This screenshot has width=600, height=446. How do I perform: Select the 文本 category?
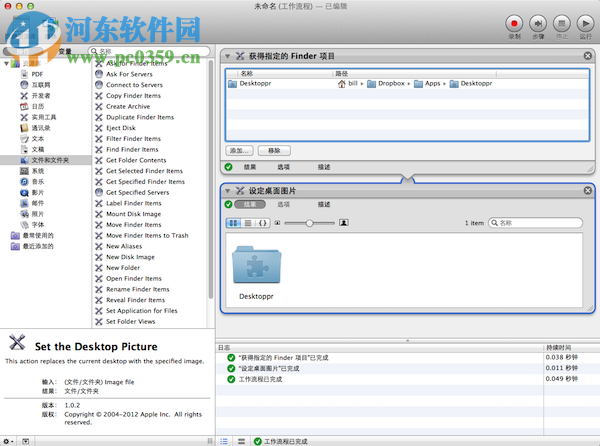(32, 138)
